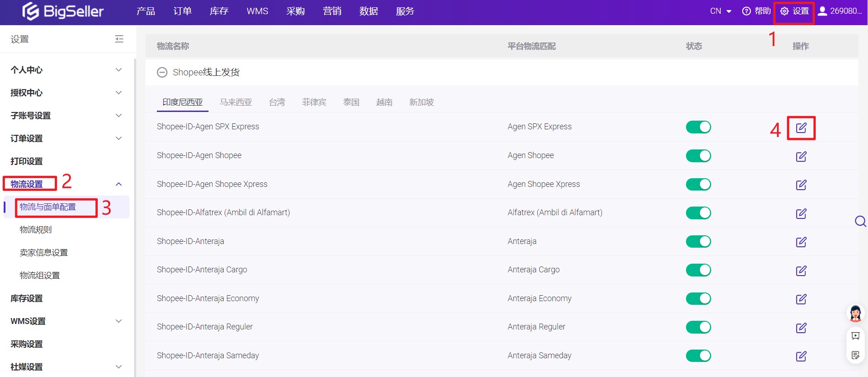The image size is (868, 377).
Task: Edit Shopee-ID-Agen SPX Express logistics
Action: [x=801, y=128]
